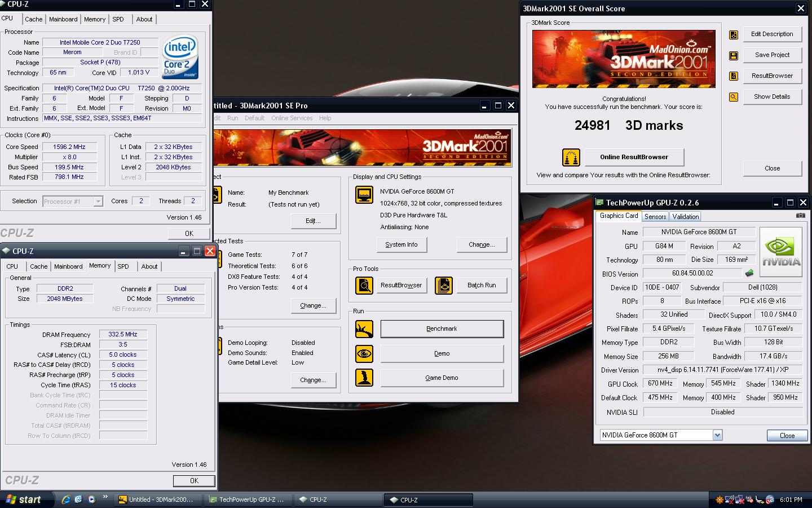The width and height of the screenshot is (812, 508).
Task: Open the SPD tab in top CPU-Z
Action: tap(118, 19)
